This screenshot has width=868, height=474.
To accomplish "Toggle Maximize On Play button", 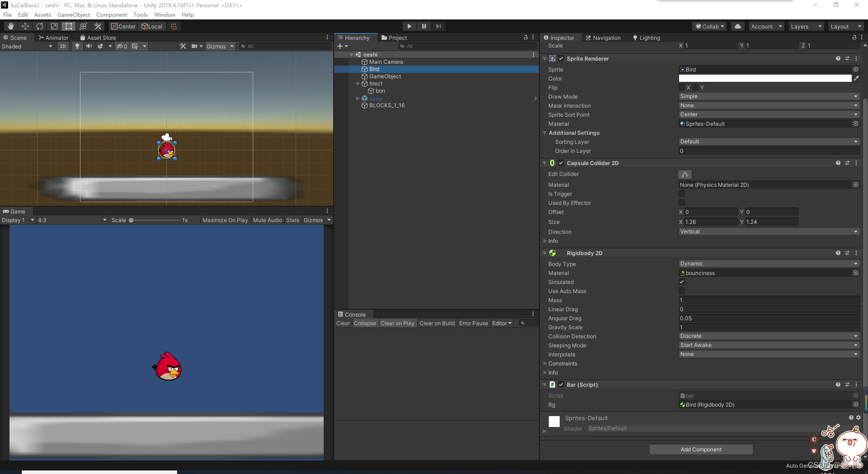I will click(x=225, y=220).
